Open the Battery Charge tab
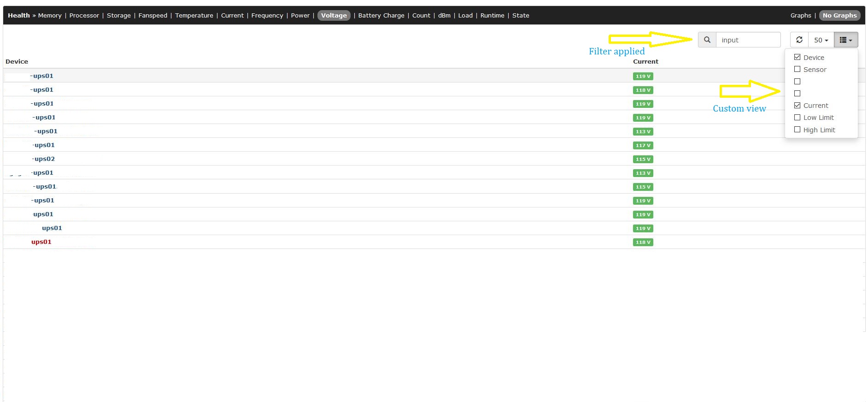Image resolution: width=868 pixels, height=402 pixels. tap(381, 16)
